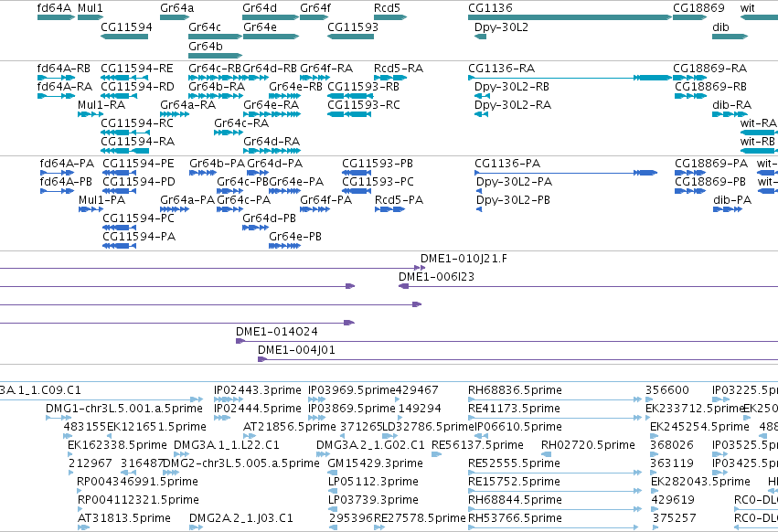The image size is (778, 532).
Task: Click protein Dpy-30L2-PB
Action: [x=479, y=209]
